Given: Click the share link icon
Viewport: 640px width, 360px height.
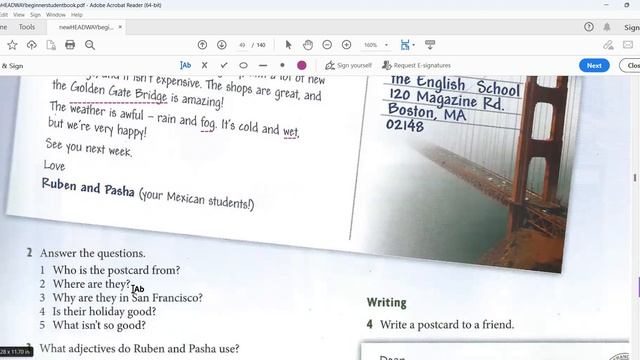Looking at the screenshot, I should tap(608, 45).
